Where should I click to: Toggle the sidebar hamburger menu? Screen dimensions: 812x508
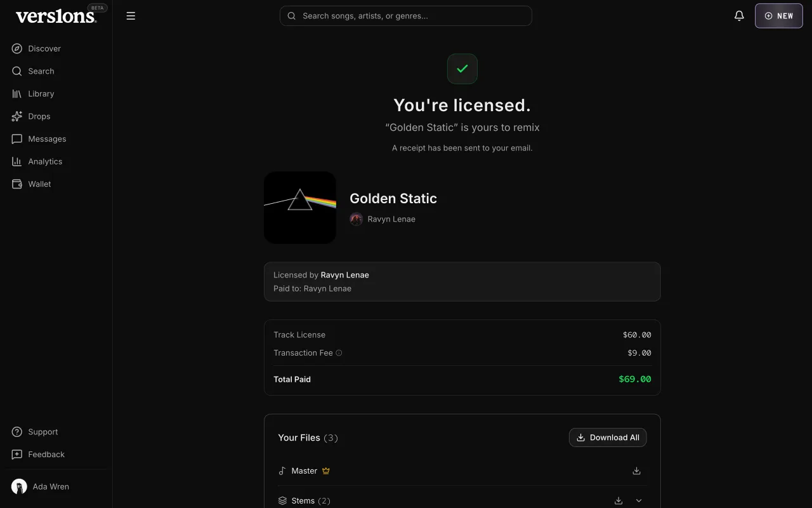coord(131,16)
